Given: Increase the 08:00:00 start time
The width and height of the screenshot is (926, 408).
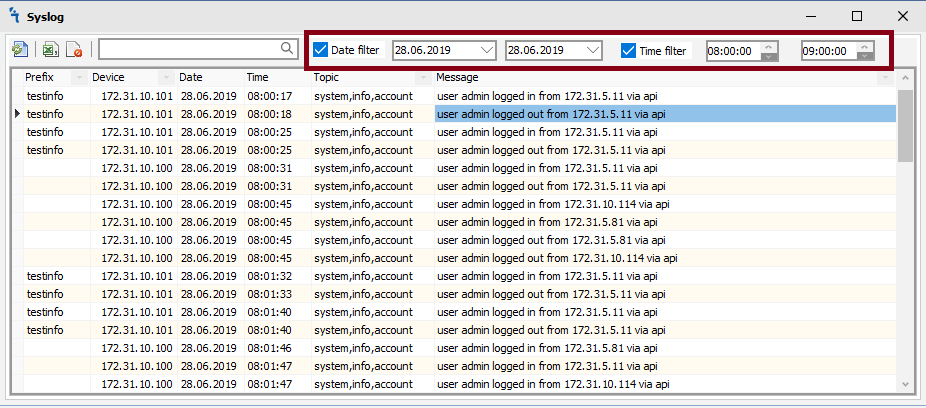Looking at the screenshot, I should pos(768,45).
